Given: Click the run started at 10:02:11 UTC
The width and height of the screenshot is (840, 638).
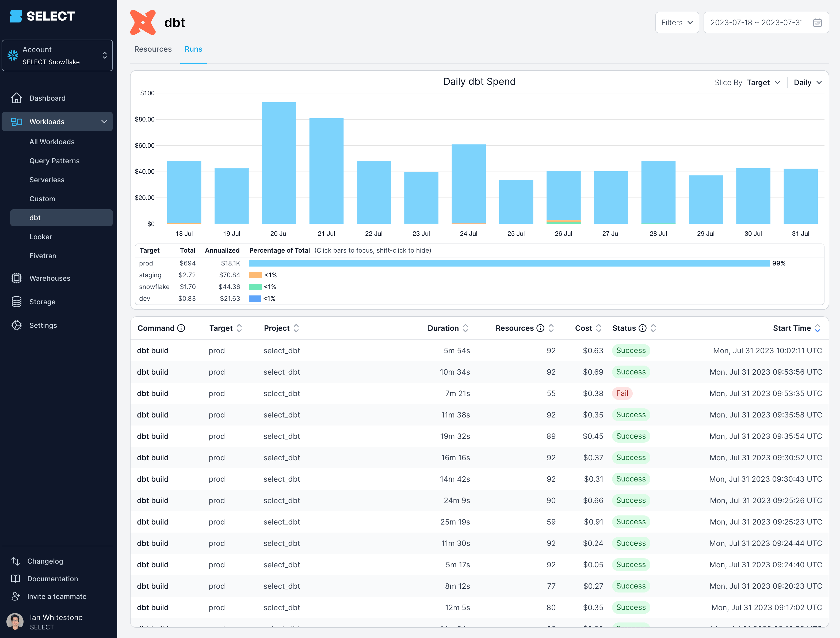Looking at the screenshot, I should [480, 350].
